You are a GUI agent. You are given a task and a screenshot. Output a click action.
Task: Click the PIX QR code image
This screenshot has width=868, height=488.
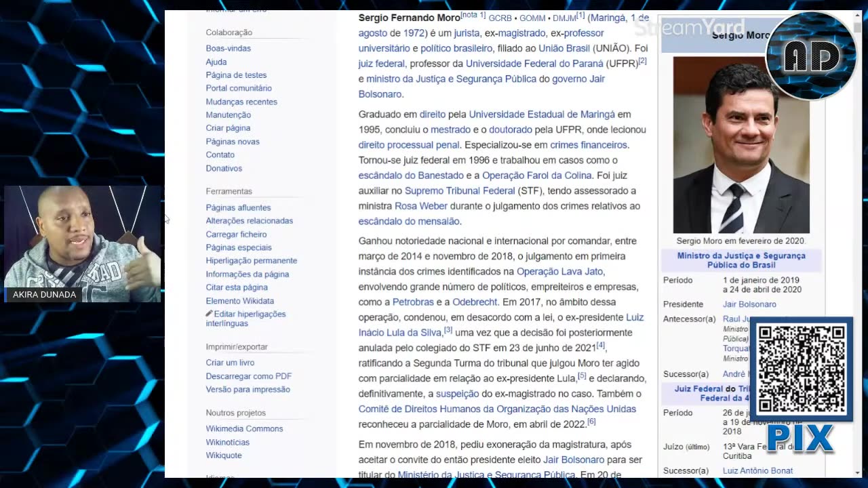point(801,369)
